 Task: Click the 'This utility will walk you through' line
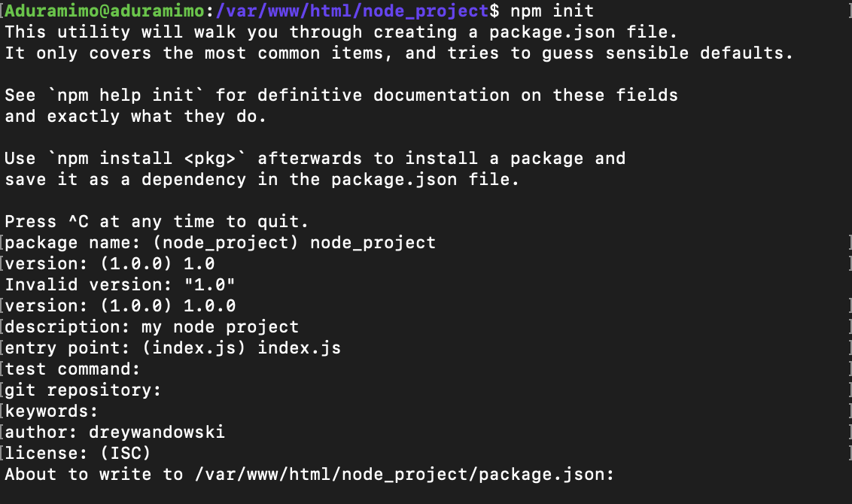(x=340, y=32)
